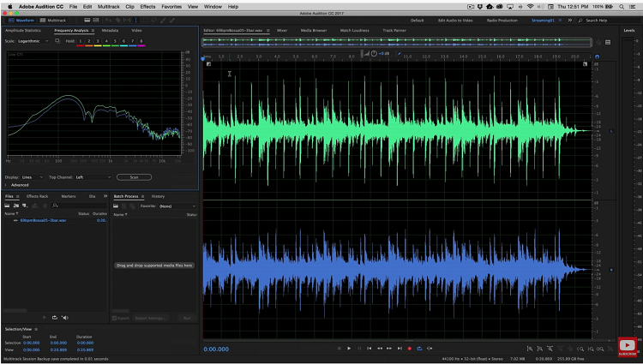Toggle Hold button 8
This screenshot has width=643, height=364.
click(x=141, y=41)
